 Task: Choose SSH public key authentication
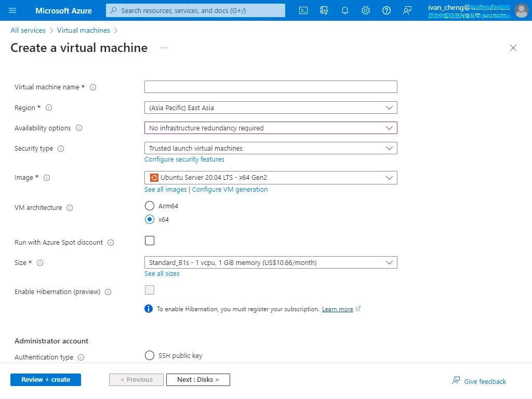(150, 355)
